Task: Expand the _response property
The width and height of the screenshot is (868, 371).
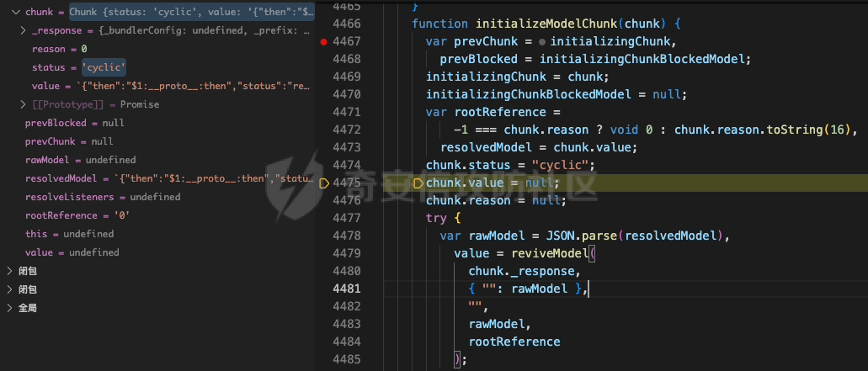Action: click(x=24, y=30)
